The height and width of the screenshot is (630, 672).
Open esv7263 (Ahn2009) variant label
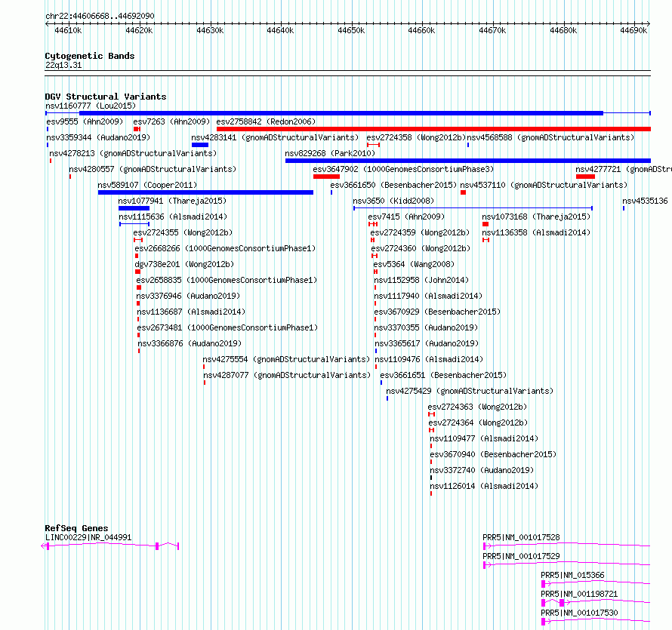tap(171, 121)
